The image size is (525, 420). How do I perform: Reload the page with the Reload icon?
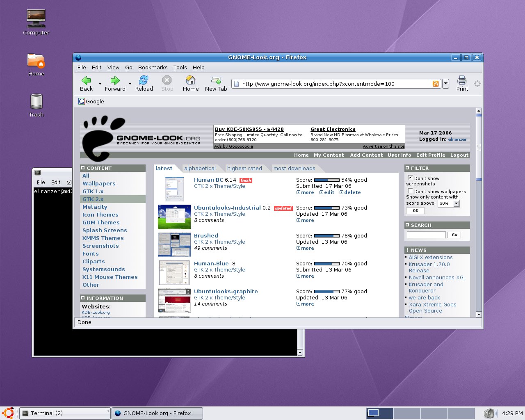click(144, 80)
